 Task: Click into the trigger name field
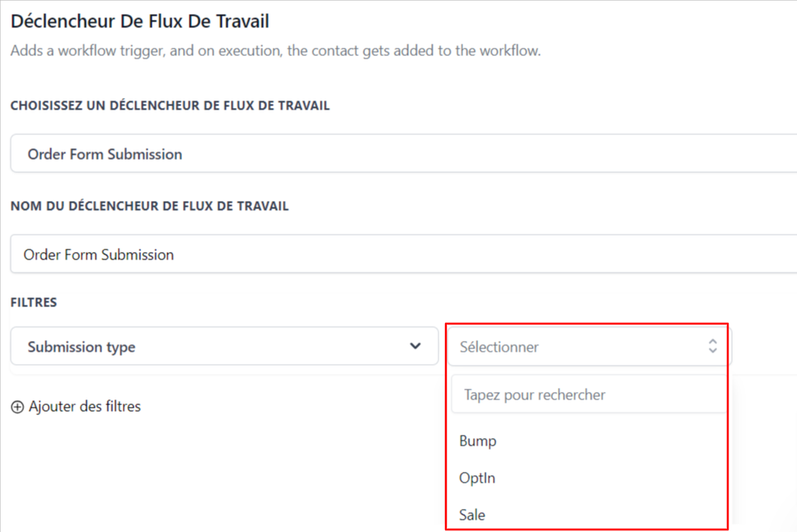(x=404, y=254)
